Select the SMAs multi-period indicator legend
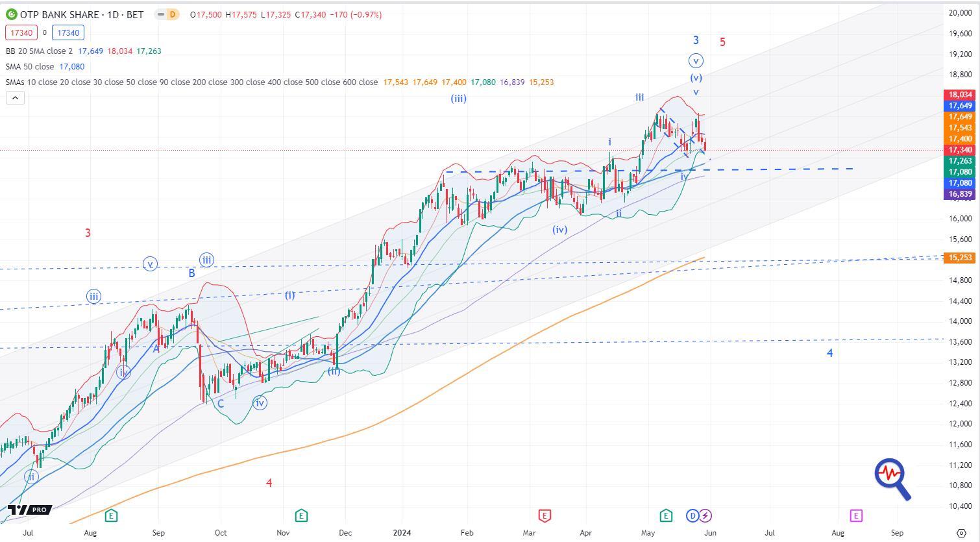 [x=191, y=82]
